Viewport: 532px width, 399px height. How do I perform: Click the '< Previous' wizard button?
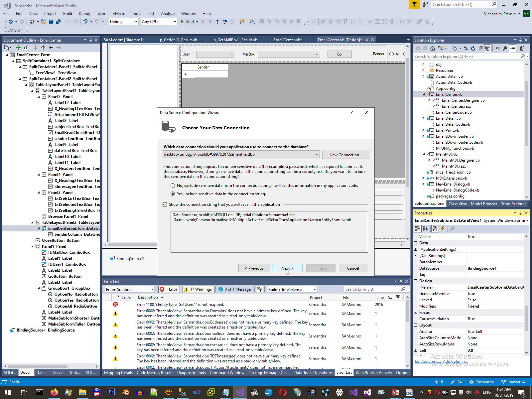tap(254, 268)
